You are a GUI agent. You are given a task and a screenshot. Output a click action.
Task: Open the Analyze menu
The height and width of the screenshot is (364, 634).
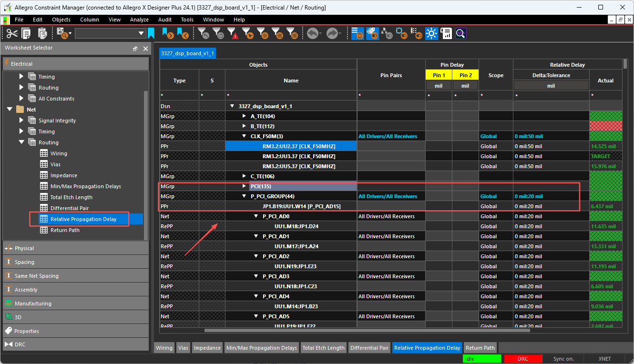[x=139, y=20]
